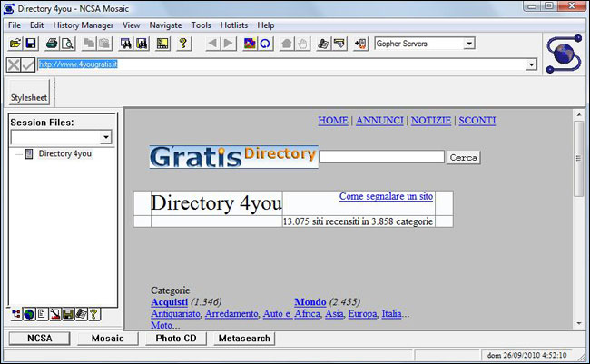Click the Gratis Directory search text field
The height and width of the screenshot is (364, 590).
tap(381, 157)
